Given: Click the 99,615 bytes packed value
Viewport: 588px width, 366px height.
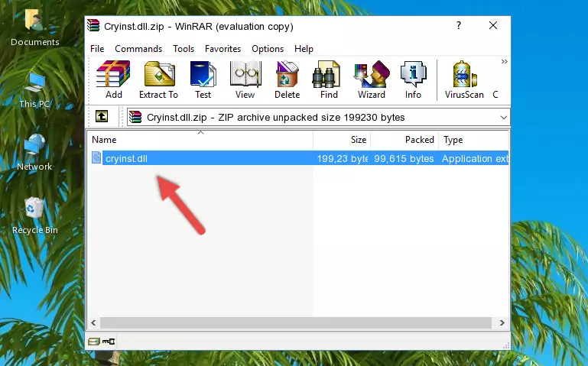Looking at the screenshot, I should tap(404, 158).
